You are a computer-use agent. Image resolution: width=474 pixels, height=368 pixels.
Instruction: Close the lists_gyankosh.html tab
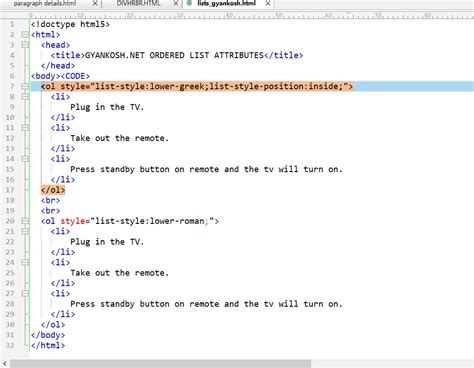pyautogui.click(x=267, y=4)
